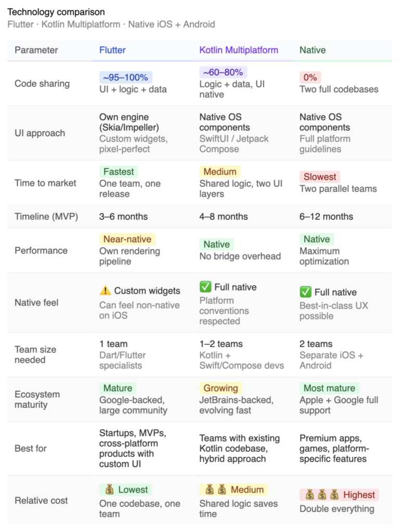Click the red 0% code sharing badge
The width and height of the screenshot is (400, 532).
(310, 77)
